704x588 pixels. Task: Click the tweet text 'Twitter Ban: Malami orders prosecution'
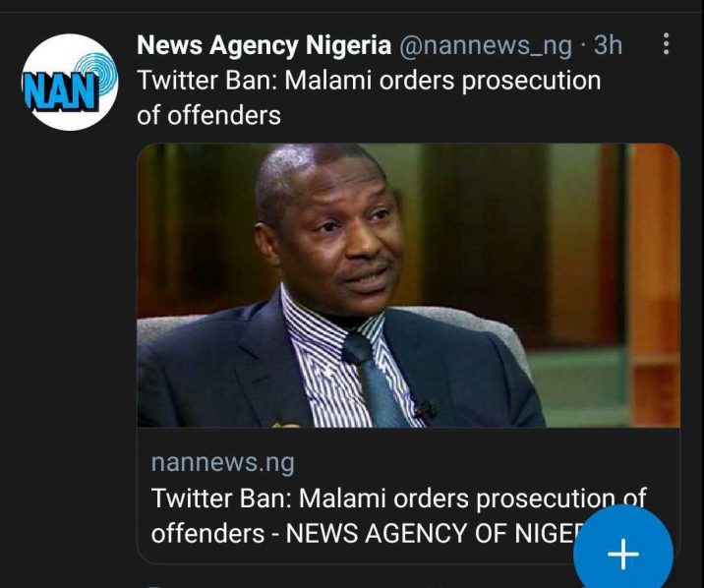click(368, 80)
